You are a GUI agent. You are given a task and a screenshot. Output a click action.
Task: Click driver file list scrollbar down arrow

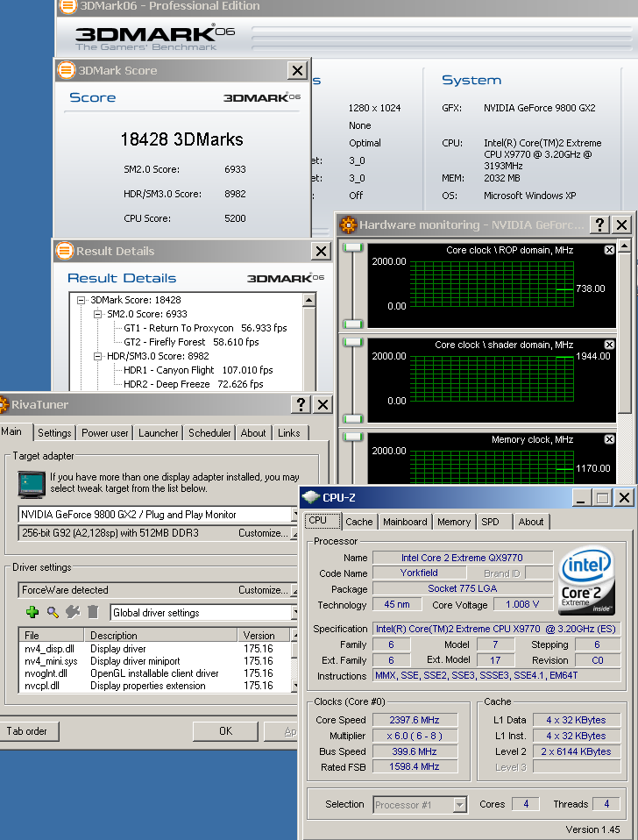click(294, 685)
